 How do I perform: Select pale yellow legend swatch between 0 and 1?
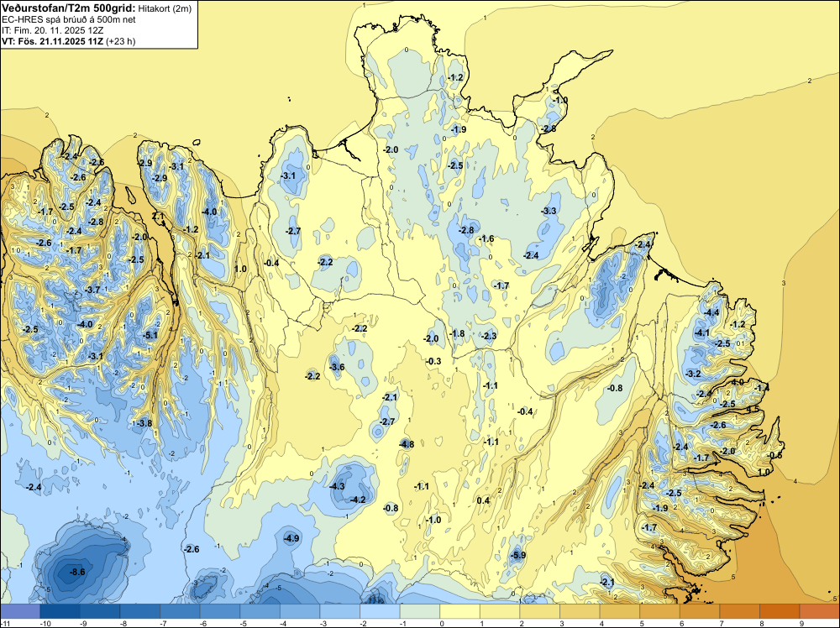[x=459, y=611]
